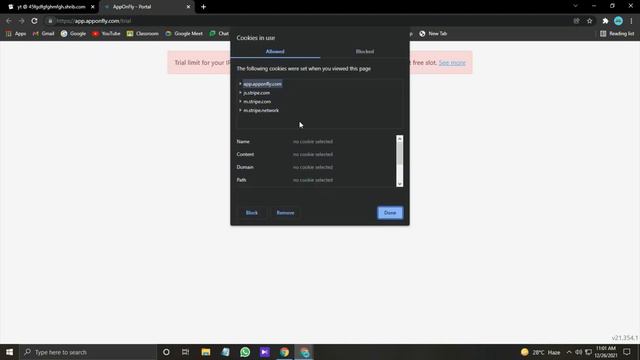The width and height of the screenshot is (640, 360).
Task: Open Task View on the taskbar
Action: (x=186, y=352)
